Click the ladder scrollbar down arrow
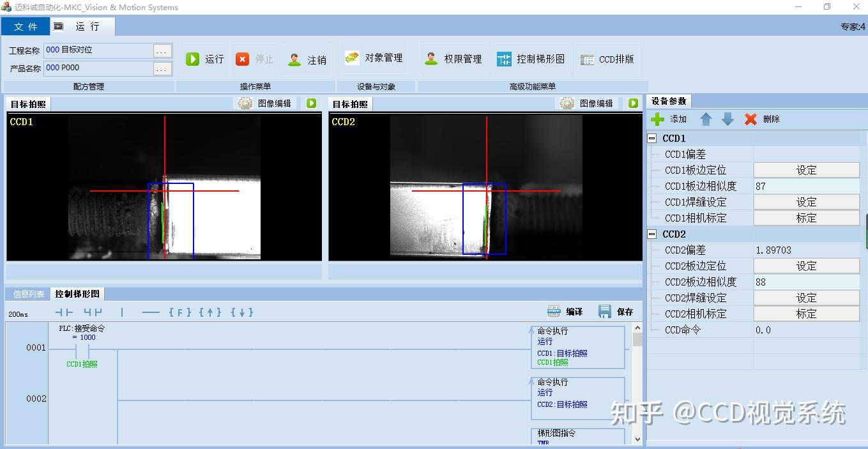This screenshot has height=449, width=868. [637, 439]
